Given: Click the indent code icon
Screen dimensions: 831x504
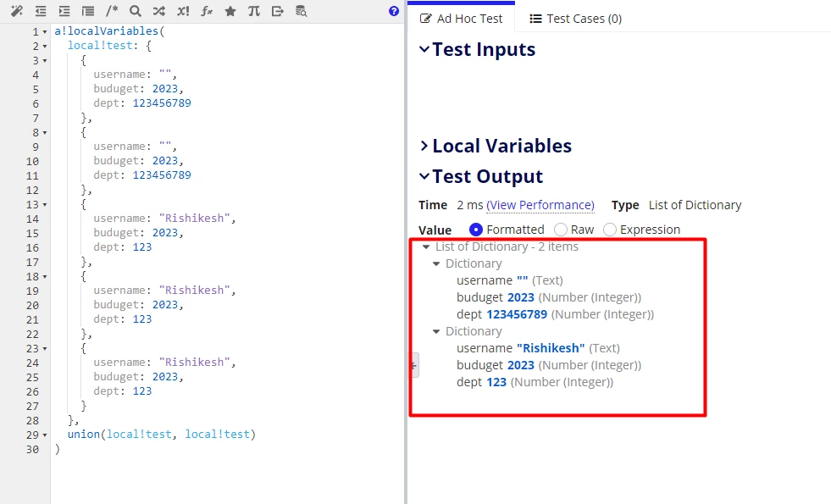Looking at the screenshot, I should coord(64,11).
